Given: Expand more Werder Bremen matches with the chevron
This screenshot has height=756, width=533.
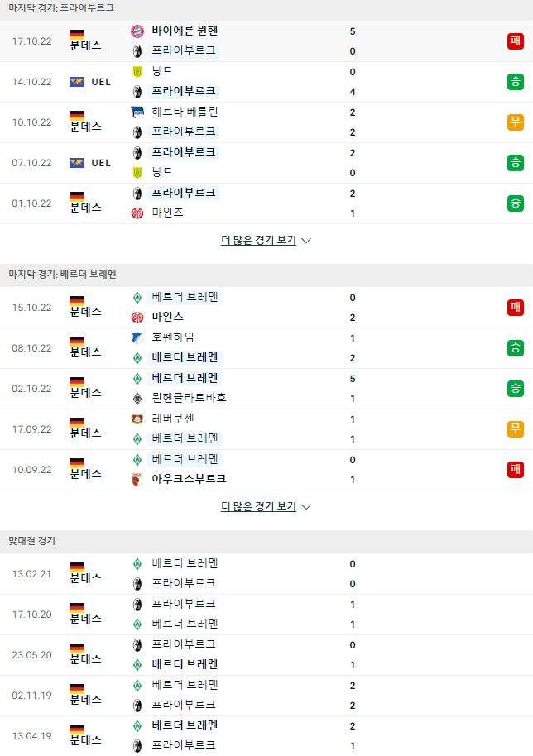Looking at the screenshot, I should (305, 507).
